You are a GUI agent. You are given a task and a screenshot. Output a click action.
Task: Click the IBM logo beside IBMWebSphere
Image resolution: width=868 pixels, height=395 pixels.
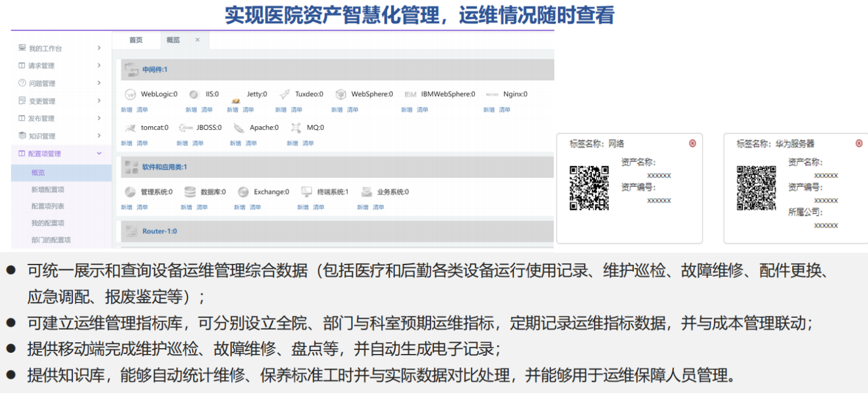410,94
